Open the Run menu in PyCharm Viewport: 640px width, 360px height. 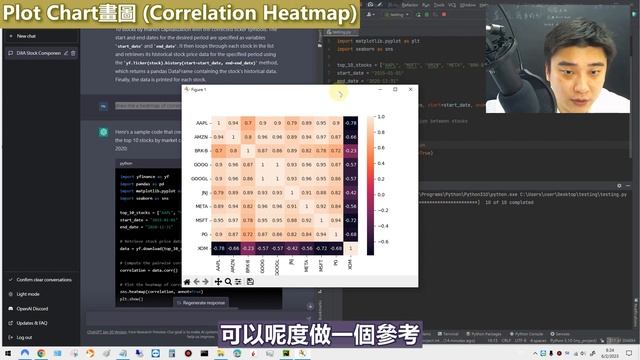pos(426,5)
